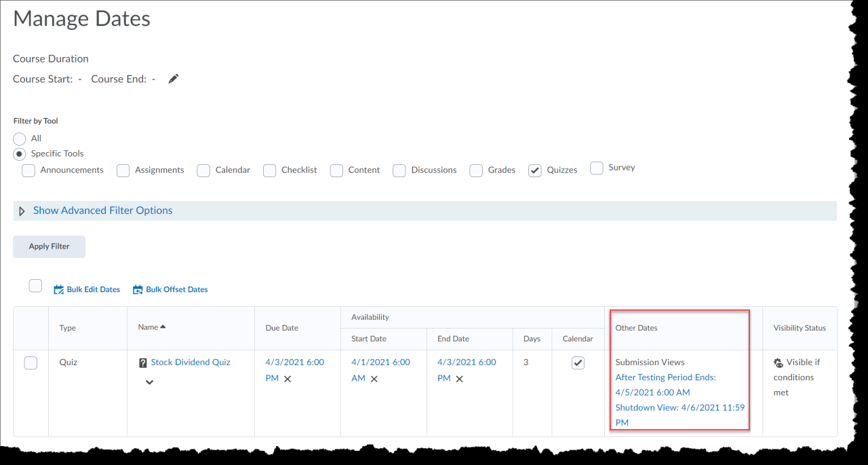This screenshot has height=465, width=868.
Task: Select the Bulk Edit Dates calendar icon
Action: click(x=60, y=289)
